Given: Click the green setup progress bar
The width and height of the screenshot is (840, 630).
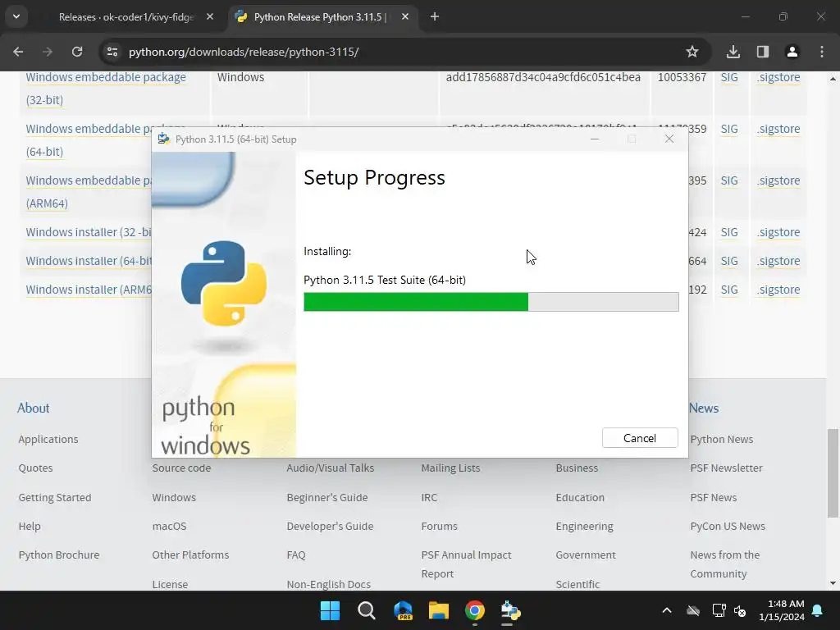Looking at the screenshot, I should click(491, 302).
